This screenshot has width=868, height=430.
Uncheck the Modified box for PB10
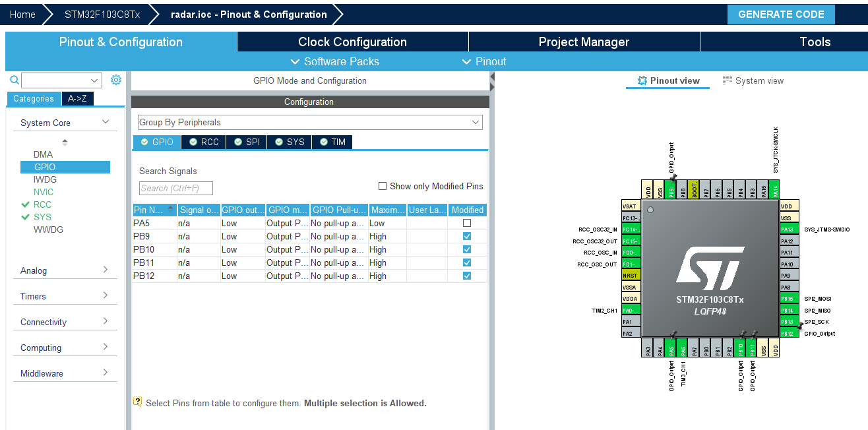(x=467, y=249)
